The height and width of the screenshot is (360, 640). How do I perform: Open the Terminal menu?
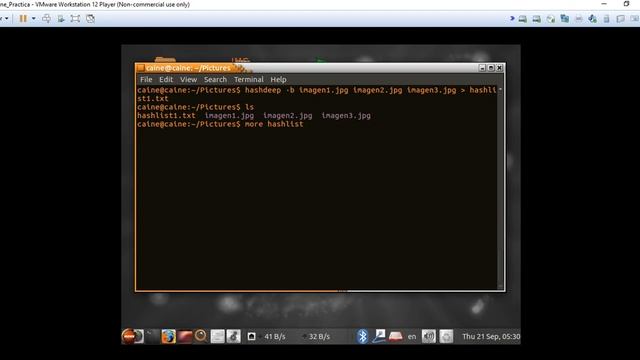pos(249,80)
